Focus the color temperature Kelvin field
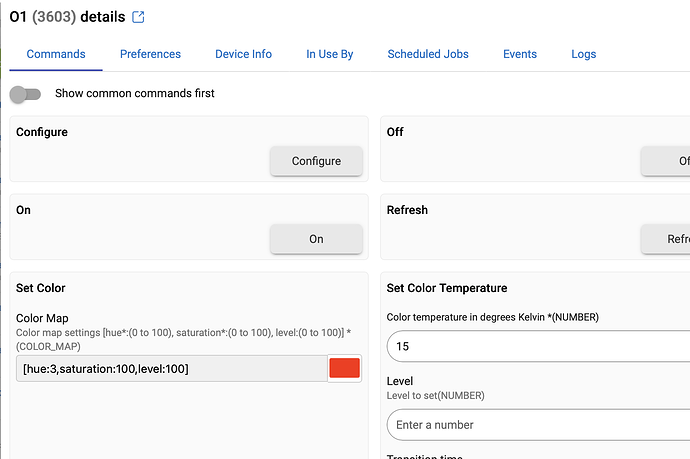Image resolution: width=690 pixels, height=459 pixels. point(538,347)
